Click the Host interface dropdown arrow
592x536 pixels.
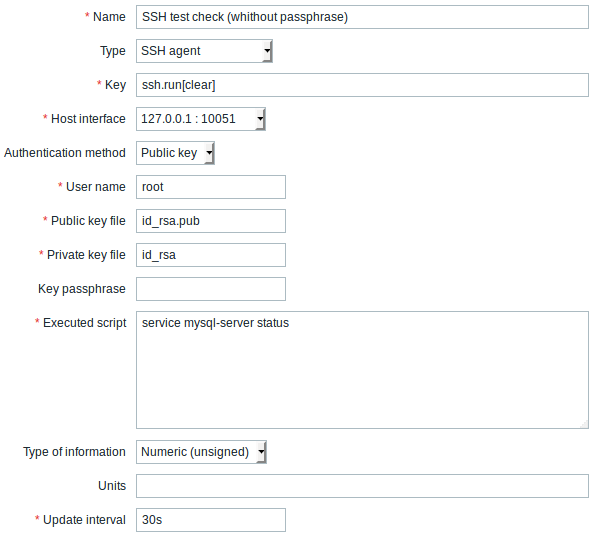261,119
